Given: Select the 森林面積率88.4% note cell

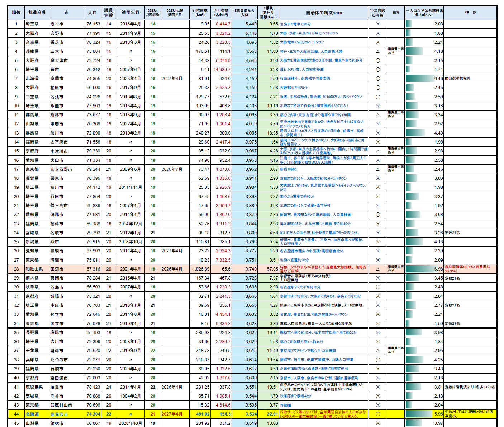Looking at the screenshot, I should [x=470, y=269].
